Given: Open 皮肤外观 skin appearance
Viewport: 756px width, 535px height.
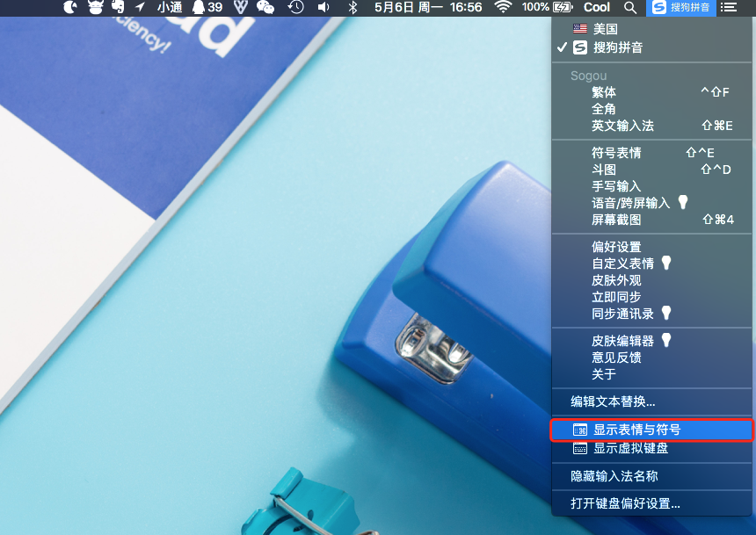Looking at the screenshot, I should (652, 280).
